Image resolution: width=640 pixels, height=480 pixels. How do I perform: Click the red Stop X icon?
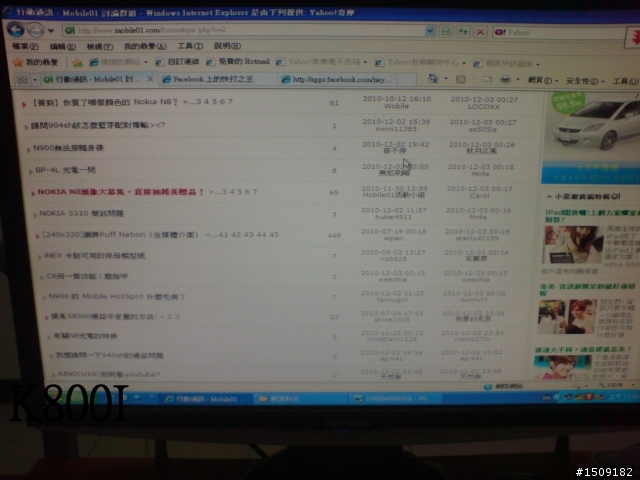click(x=480, y=32)
